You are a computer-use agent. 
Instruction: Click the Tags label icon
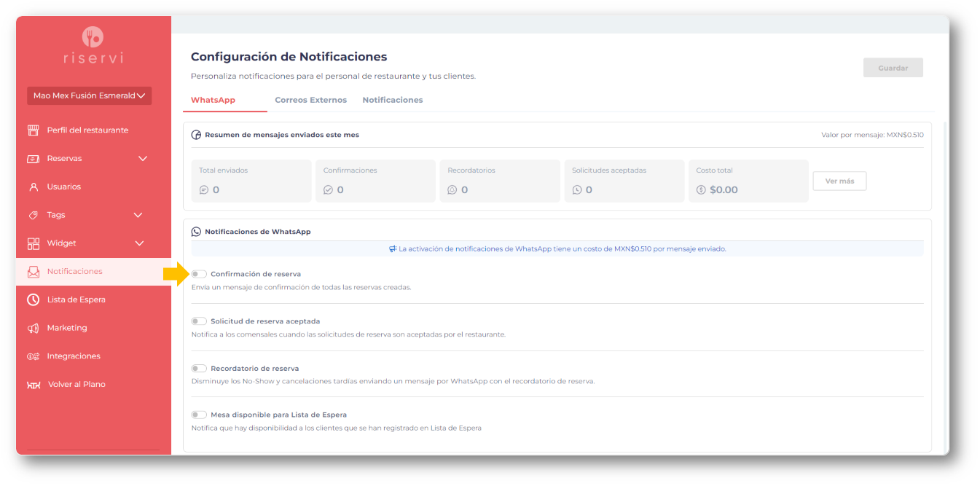click(34, 215)
